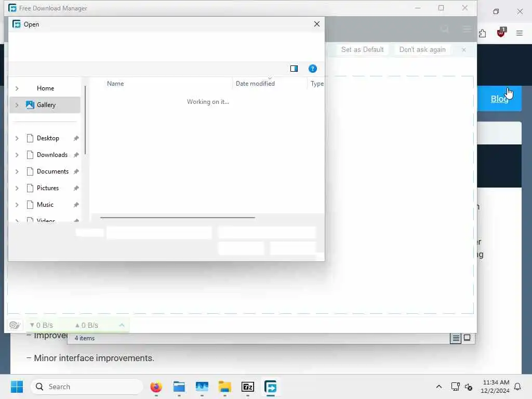Screen dimensions: 532x399
Task: Open the monitor app icon on taskbar
Action: click(202, 387)
